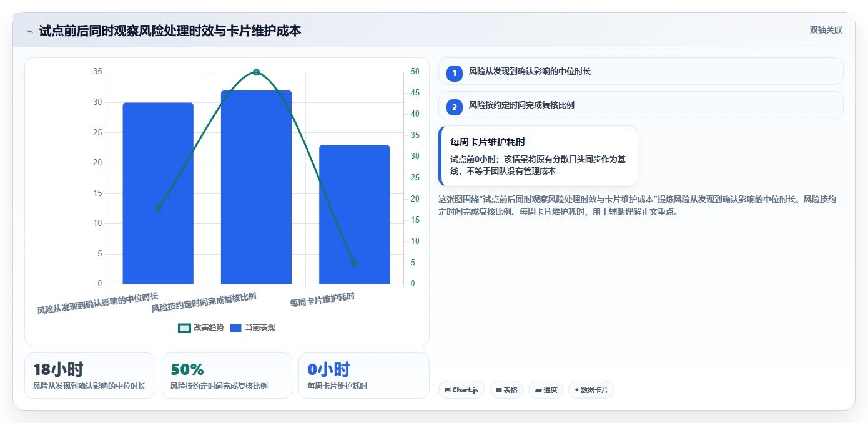Click the trend line point on first bar
Viewport: 868px width, 423px height.
pos(158,208)
